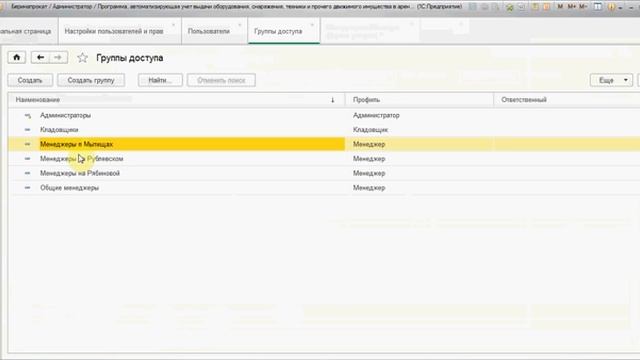The image size is (640, 360).
Task: Click the row icon beside Менеджеры на Рябиновой
Action: (27, 173)
